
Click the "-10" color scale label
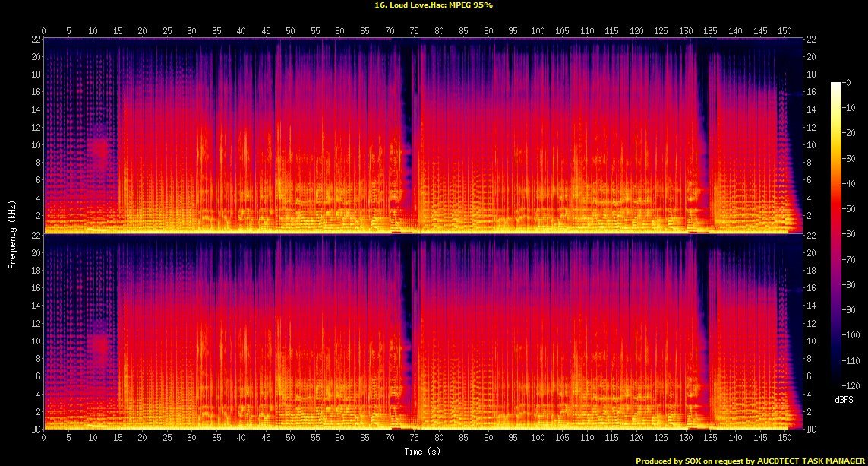[849, 107]
